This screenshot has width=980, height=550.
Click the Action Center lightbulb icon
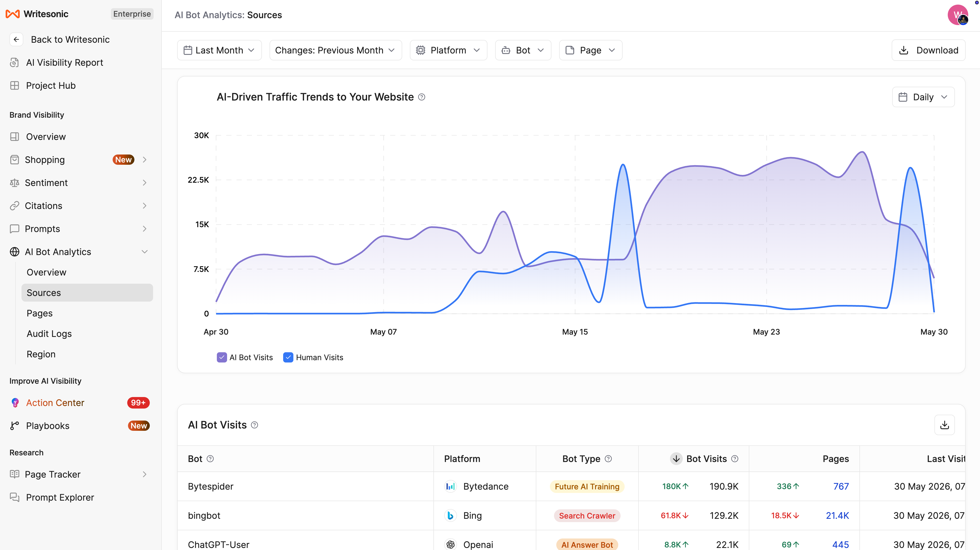(15, 403)
